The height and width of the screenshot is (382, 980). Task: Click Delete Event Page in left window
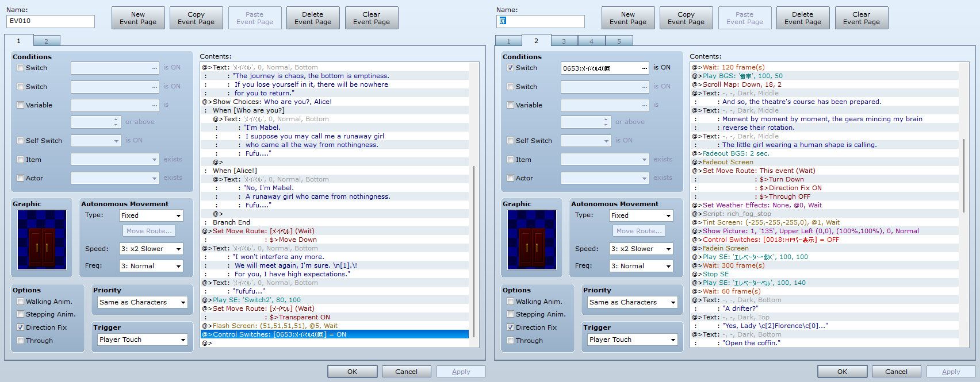pos(313,18)
